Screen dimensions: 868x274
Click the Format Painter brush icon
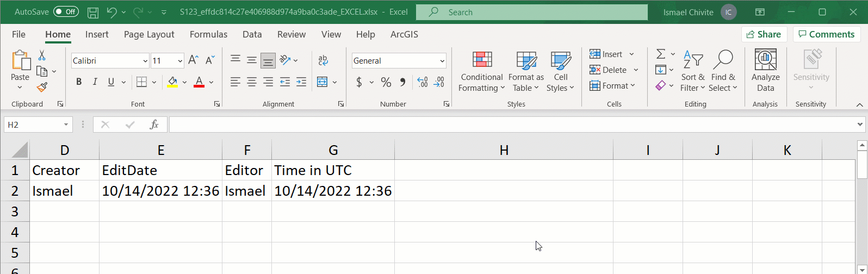pyautogui.click(x=42, y=87)
